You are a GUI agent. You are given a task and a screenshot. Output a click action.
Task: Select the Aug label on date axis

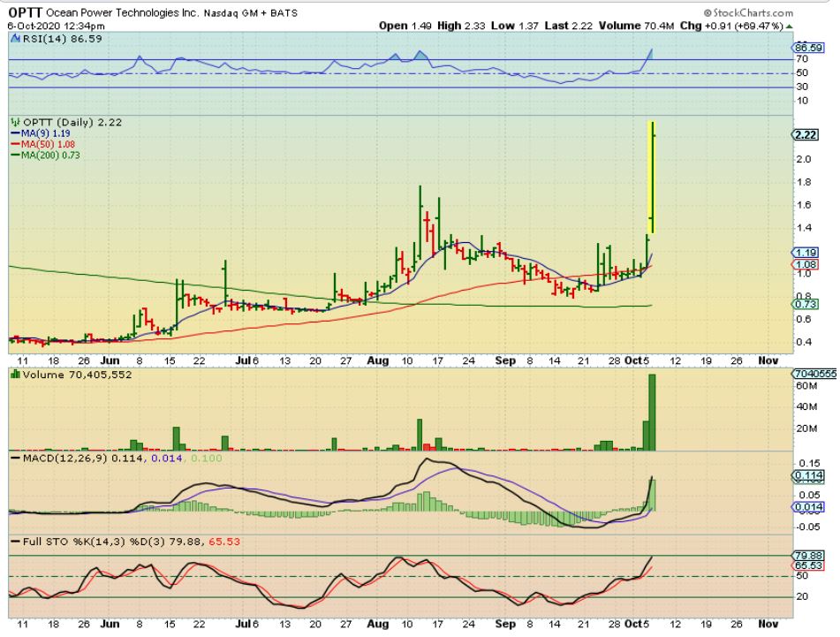coord(378,360)
